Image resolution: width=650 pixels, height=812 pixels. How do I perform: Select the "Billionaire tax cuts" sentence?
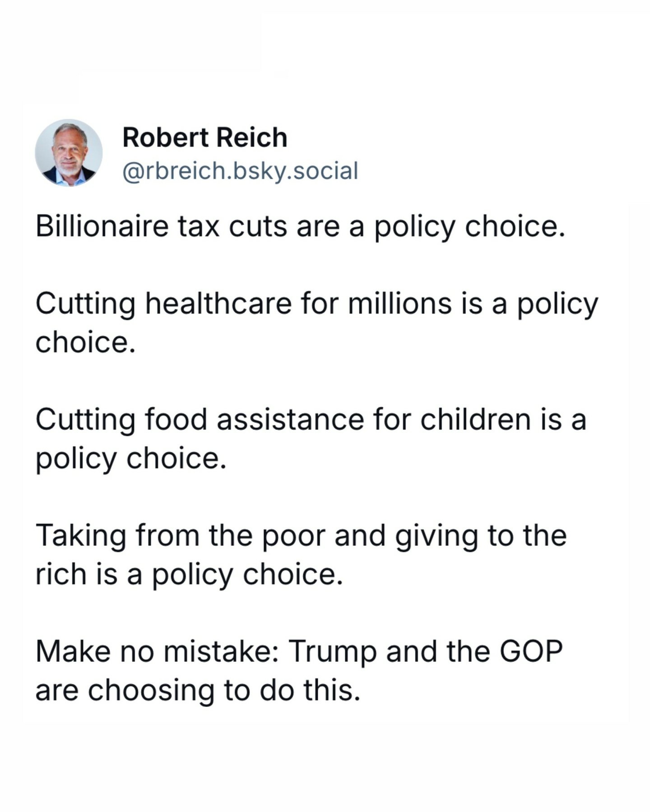pos(300,226)
